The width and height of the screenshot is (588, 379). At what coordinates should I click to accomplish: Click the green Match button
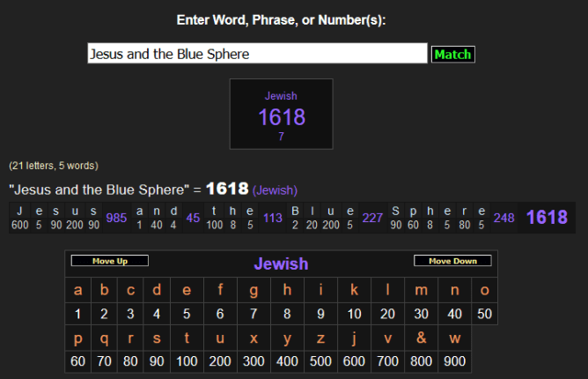[452, 55]
